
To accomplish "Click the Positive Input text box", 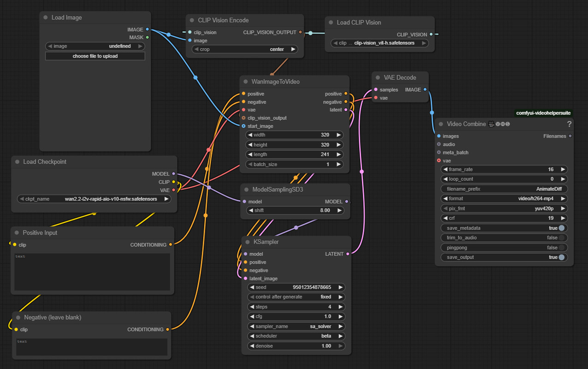I will click(92, 272).
